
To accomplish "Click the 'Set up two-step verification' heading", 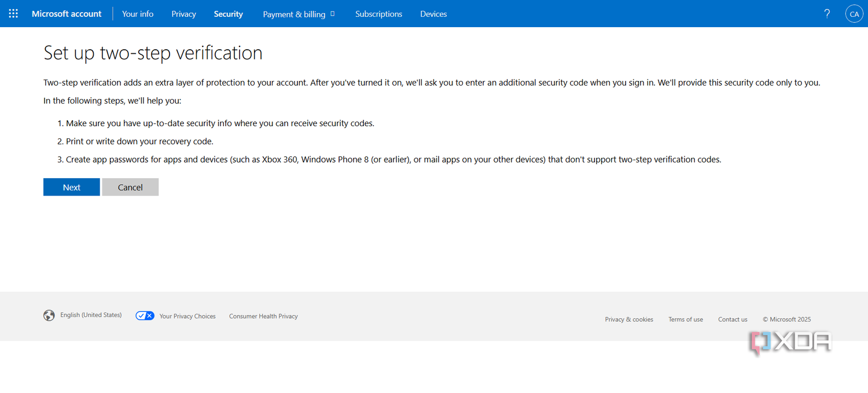I will [153, 53].
